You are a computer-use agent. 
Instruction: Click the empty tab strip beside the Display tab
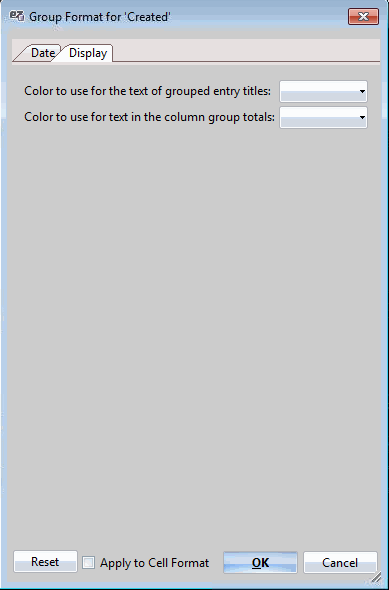(x=246, y=50)
